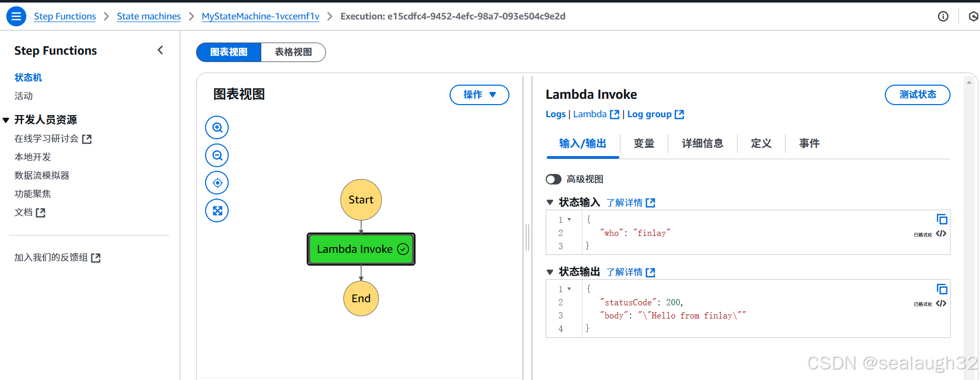The width and height of the screenshot is (980, 380).
Task: Select the 输入/输出 tab
Action: 583,143
